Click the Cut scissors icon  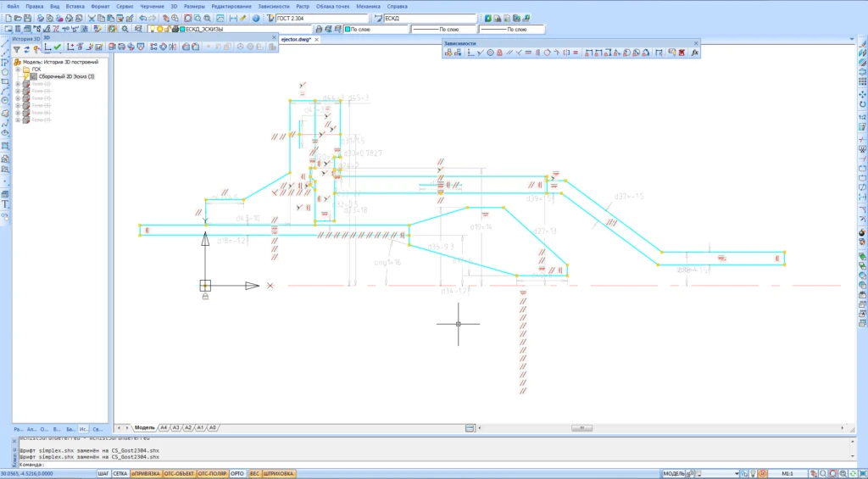(x=91, y=18)
